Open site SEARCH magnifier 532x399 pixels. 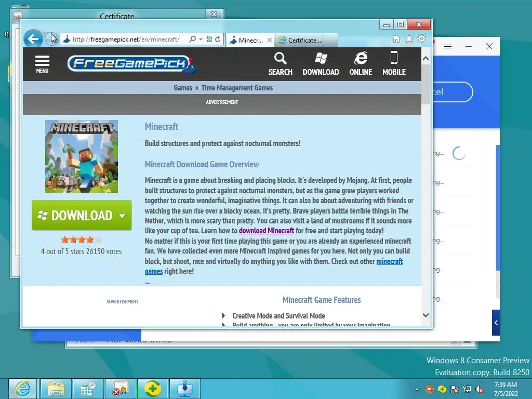point(280,64)
